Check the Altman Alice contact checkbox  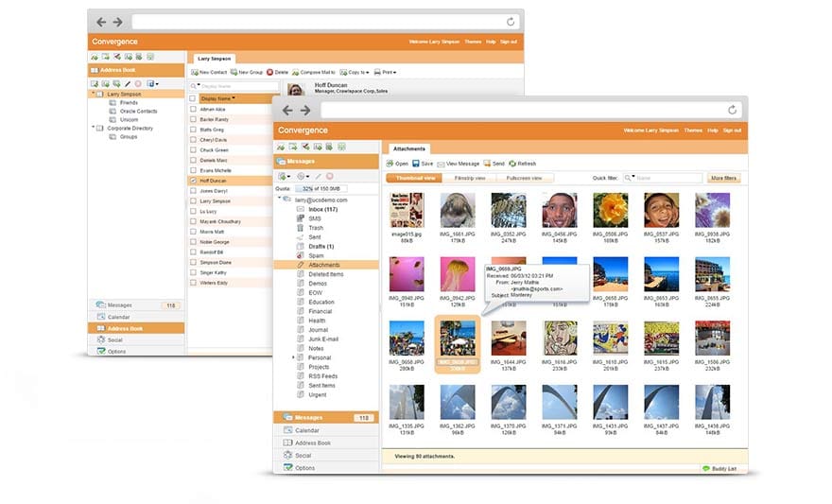[x=193, y=109]
